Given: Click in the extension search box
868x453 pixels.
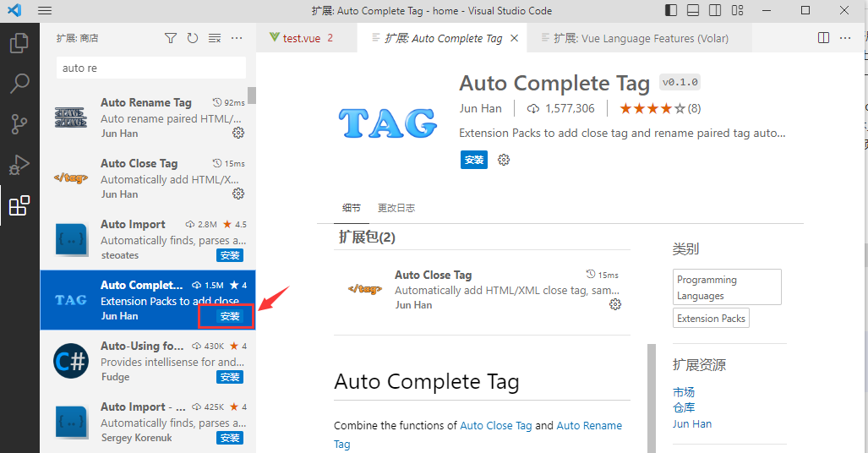Looking at the screenshot, I should (151, 68).
